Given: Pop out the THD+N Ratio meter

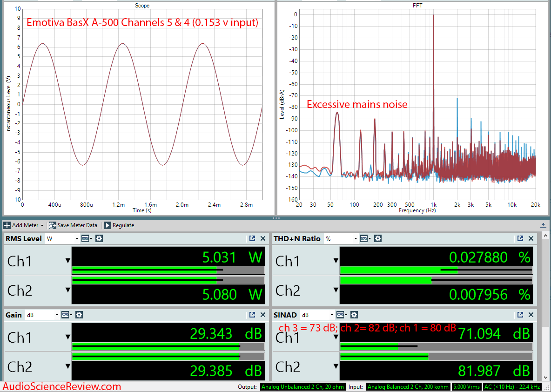Looking at the screenshot, I should [x=520, y=238].
